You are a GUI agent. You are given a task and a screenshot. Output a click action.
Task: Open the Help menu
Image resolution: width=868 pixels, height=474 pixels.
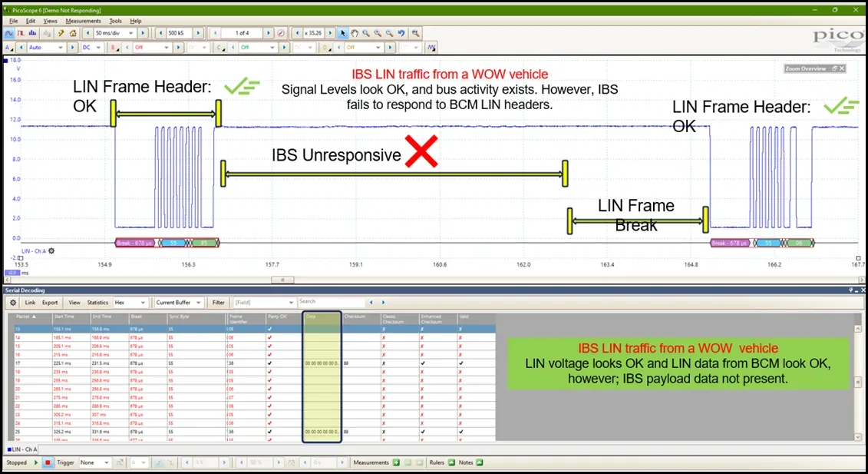(x=136, y=21)
